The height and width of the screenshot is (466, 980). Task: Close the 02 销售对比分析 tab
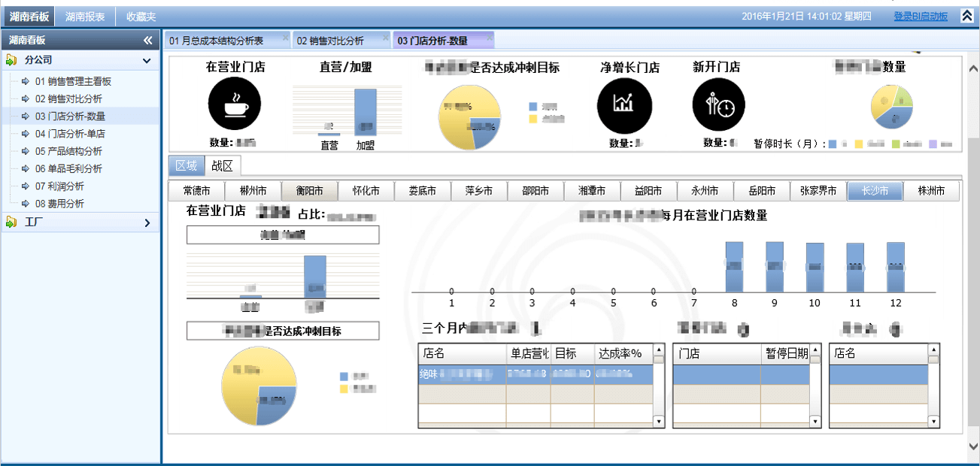tap(387, 37)
